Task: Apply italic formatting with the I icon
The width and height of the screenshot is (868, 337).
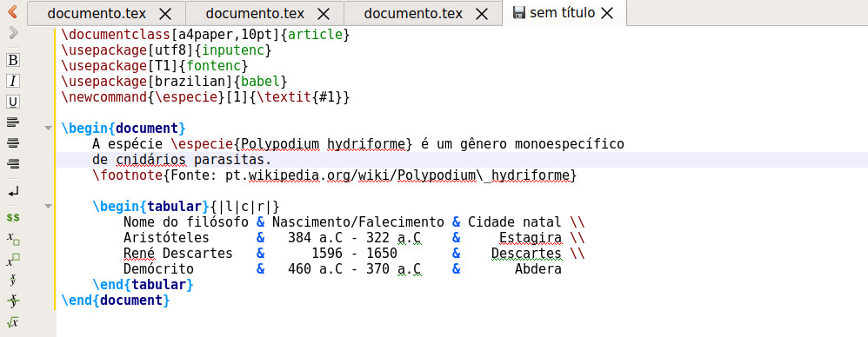Action: pos(13,81)
